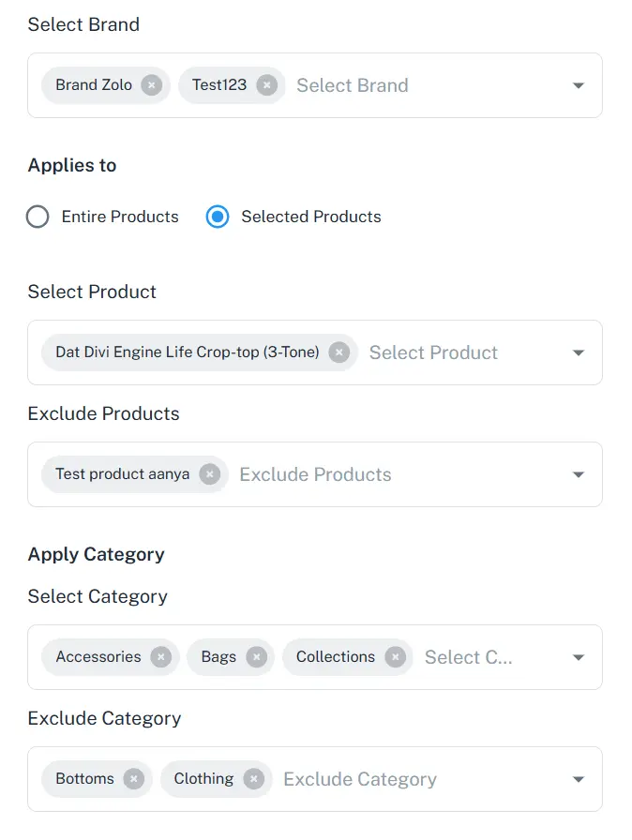The height and width of the screenshot is (840, 632).
Task: Remove the Test product aanya exclusion chip
Action: click(x=208, y=473)
